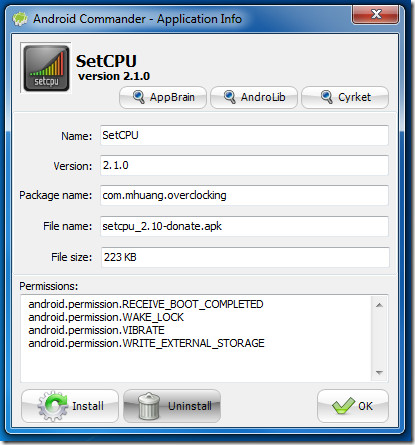This screenshot has height=445, width=415.
Task: Click the magnifier icon on AndroLib button
Action: 229,97
